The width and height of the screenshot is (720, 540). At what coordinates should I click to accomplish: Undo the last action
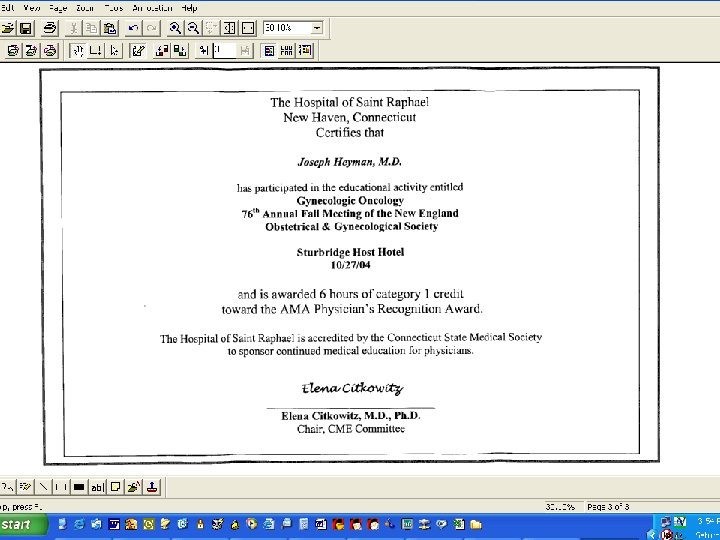(x=133, y=28)
